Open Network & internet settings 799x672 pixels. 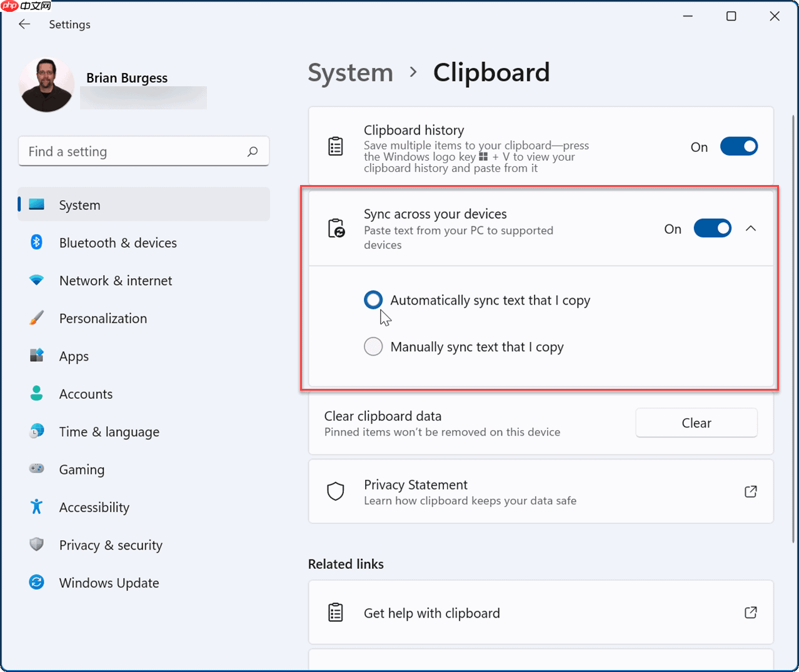(115, 281)
